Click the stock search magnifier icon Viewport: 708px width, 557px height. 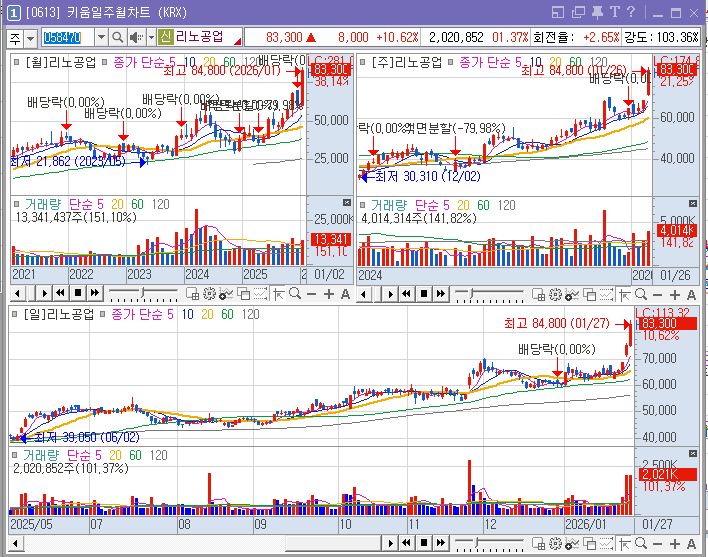[x=117, y=37]
